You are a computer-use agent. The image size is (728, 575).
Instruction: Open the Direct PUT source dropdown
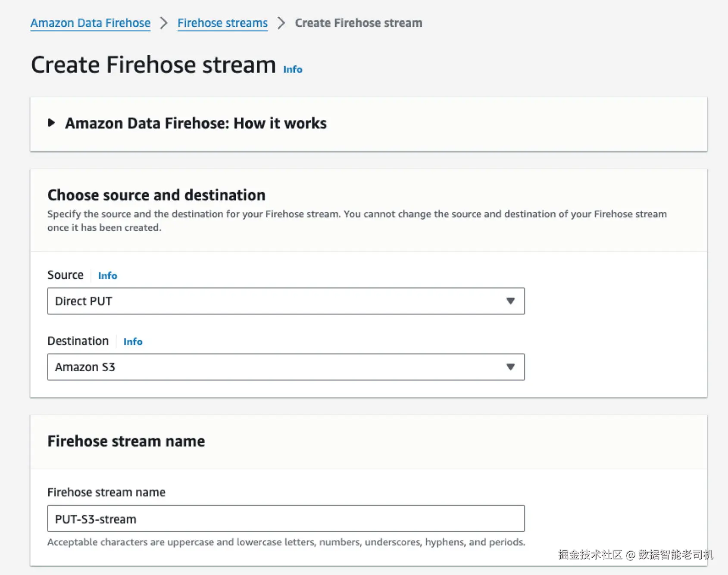tap(276, 301)
